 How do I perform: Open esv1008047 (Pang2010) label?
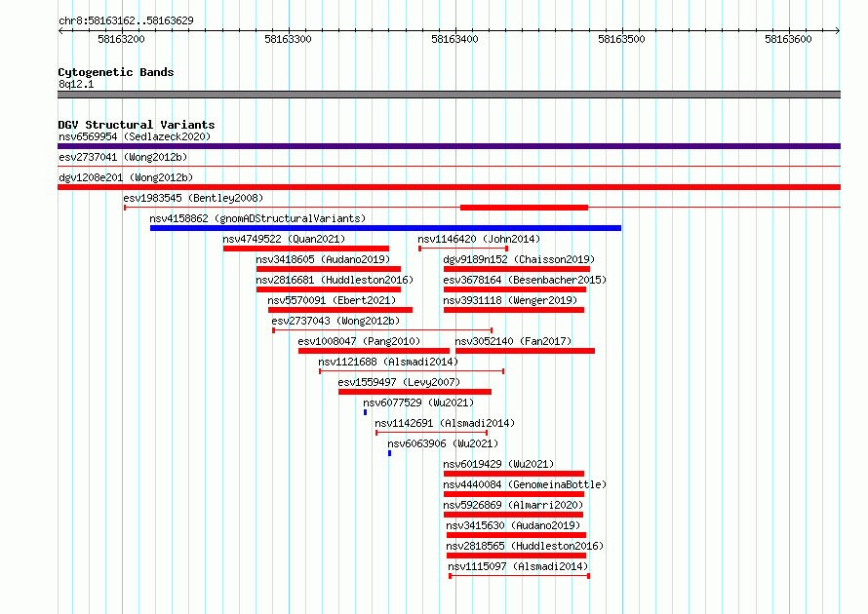coord(359,341)
